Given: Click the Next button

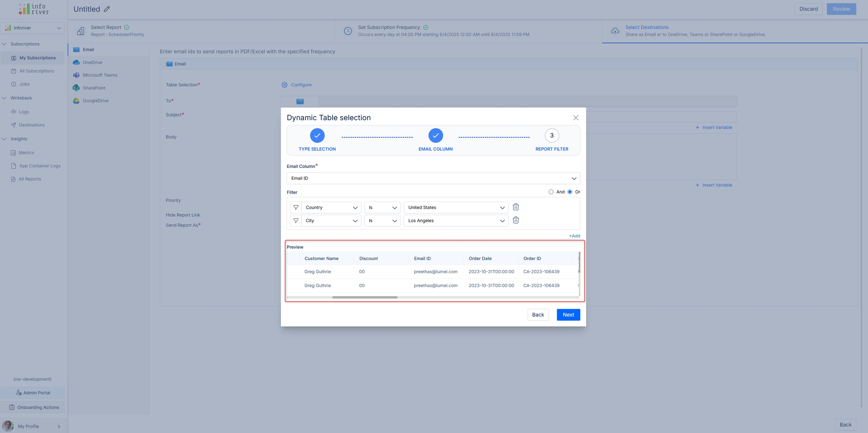Looking at the screenshot, I should click(568, 315).
